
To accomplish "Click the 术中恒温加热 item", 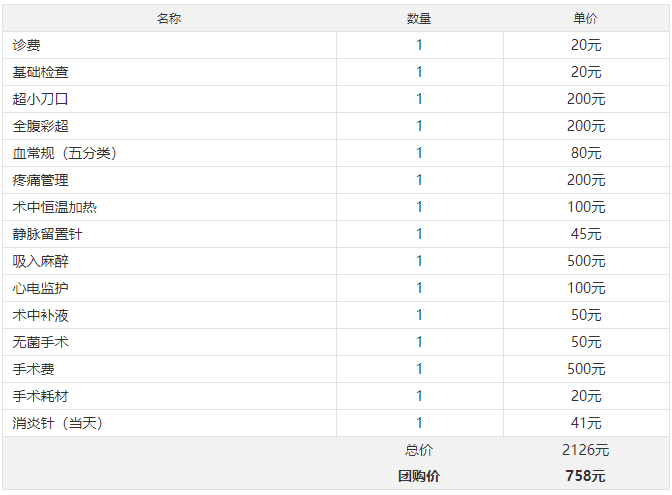I will [55, 207].
